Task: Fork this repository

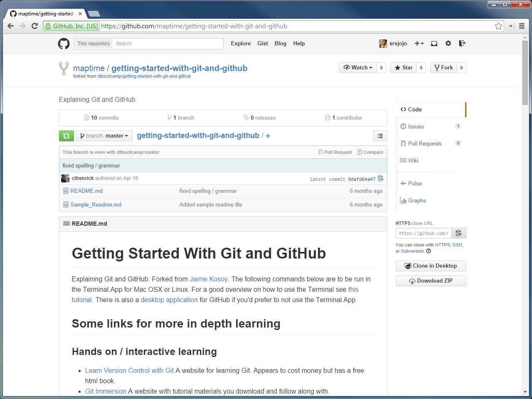Action: (x=443, y=68)
